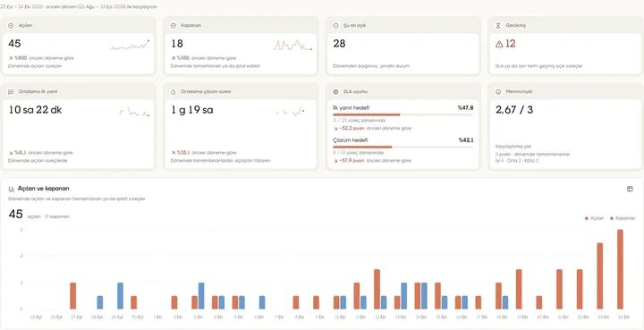Click the trend arrow beside %35,1
644x330 pixels.
pos(174,153)
